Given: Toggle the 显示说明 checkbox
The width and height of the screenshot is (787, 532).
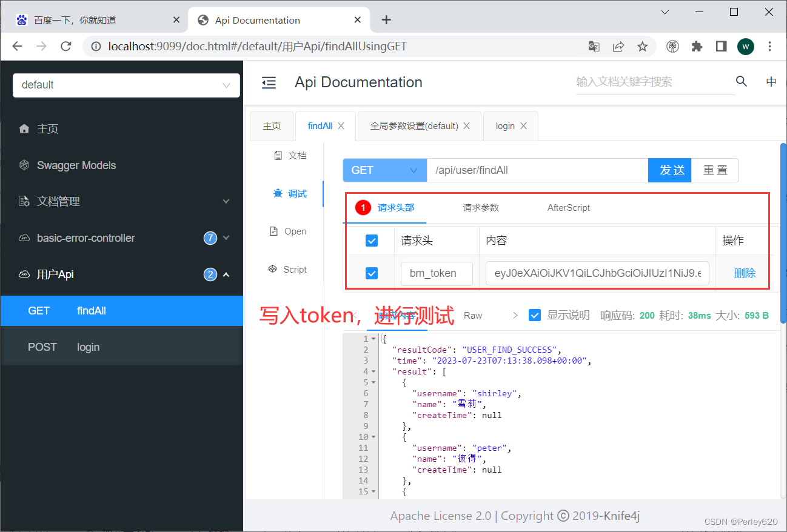Looking at the screenshot, I should coord(535,315).
